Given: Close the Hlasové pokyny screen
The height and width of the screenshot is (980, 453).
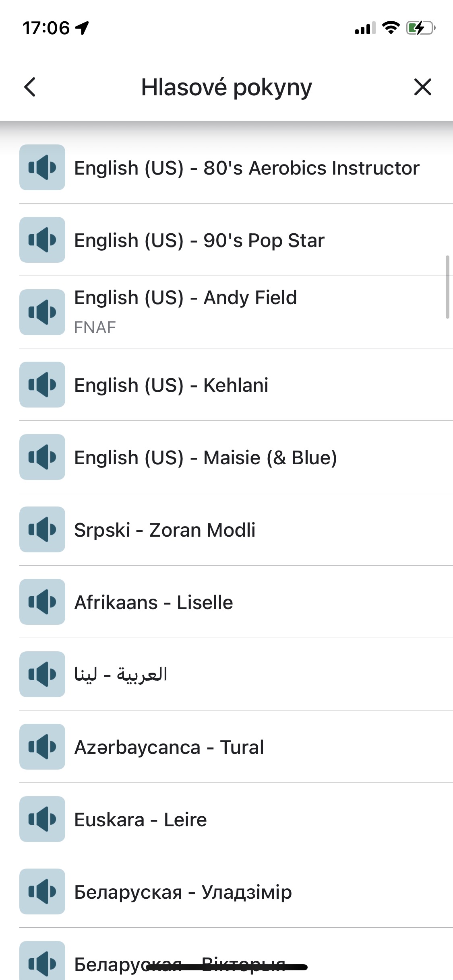Looking at the screenshot, I should 422,87.
